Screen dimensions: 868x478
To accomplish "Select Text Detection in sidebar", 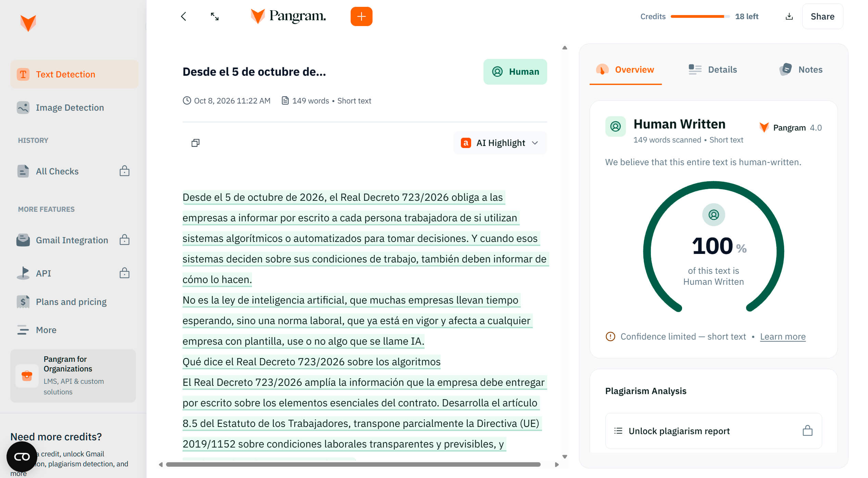I will tap(74, 74).
